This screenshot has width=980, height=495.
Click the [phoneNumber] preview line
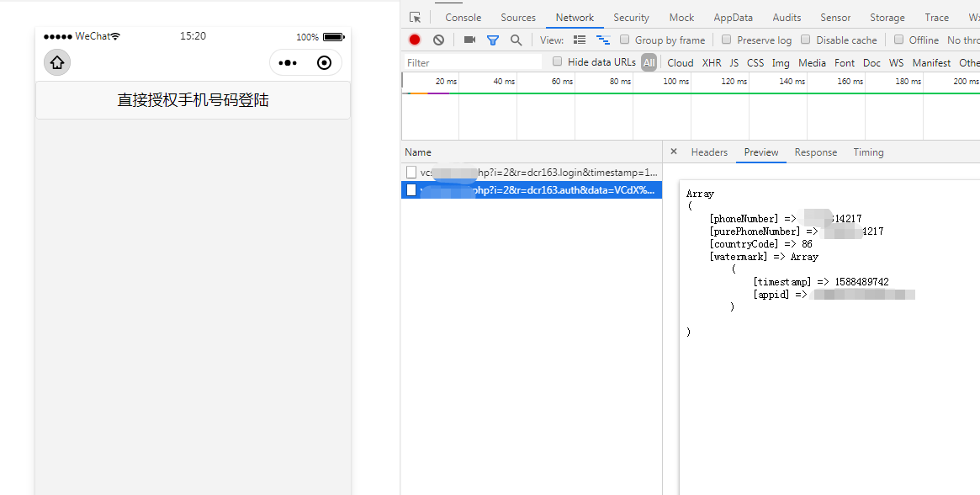(786, 218)
